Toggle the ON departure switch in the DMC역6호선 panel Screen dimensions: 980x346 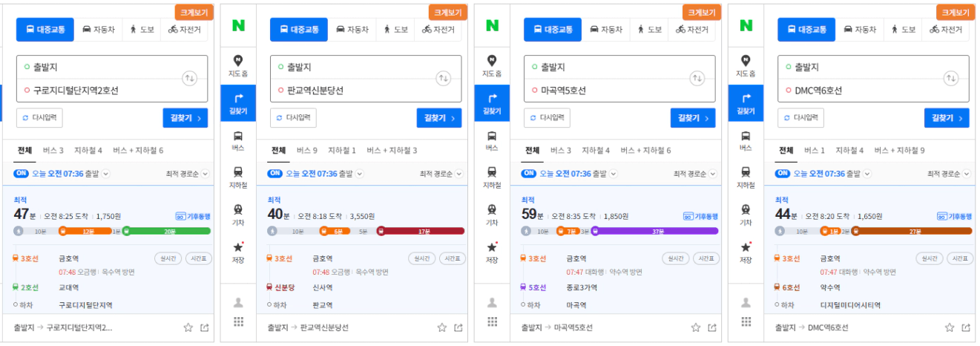783,174
